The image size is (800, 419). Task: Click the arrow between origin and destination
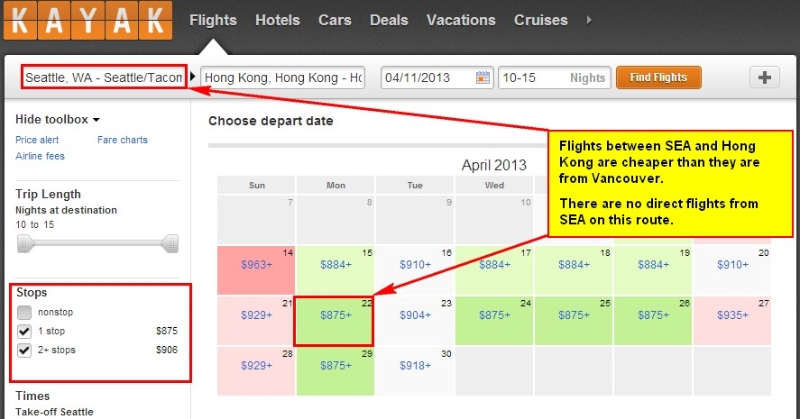coord(193,77)
